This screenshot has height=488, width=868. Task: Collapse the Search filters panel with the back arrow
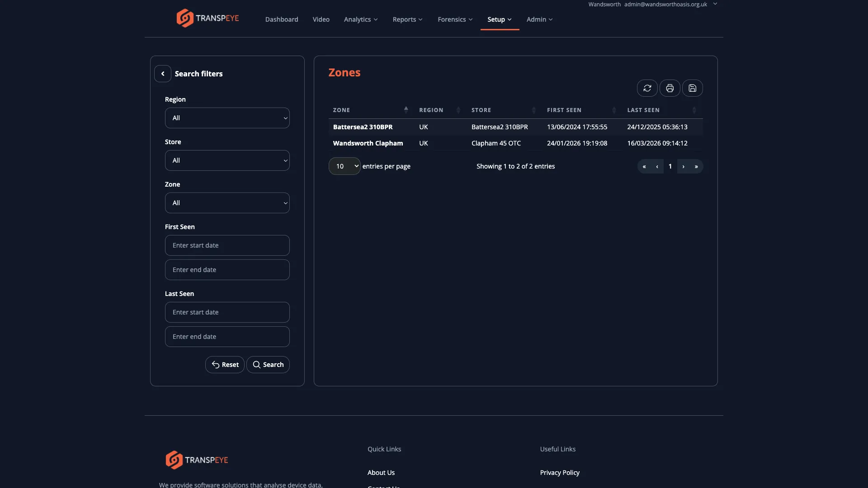click(x=163, y=74)
